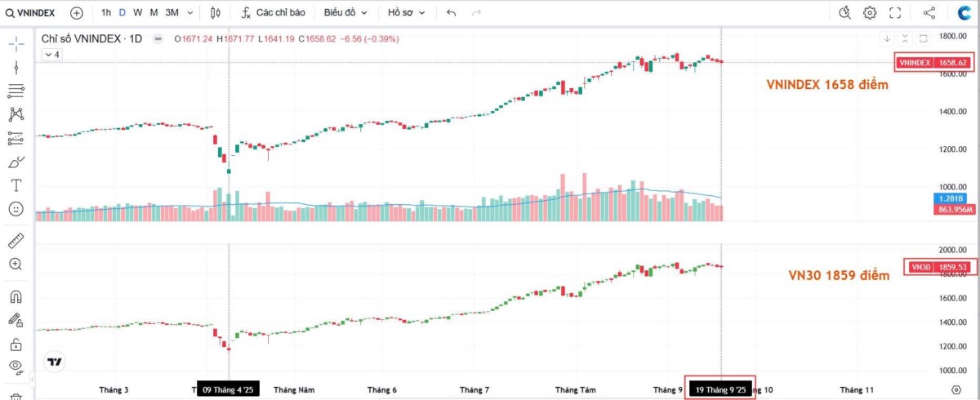Screen dimensions: 980x400
Task: Select the brush drawing tool
Action: tap(16, 162)
